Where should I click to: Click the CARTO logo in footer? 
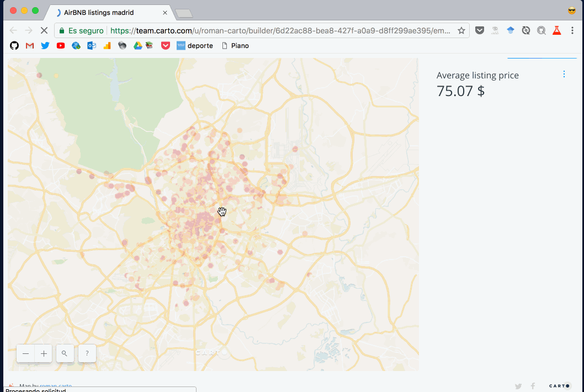[559, 386]
